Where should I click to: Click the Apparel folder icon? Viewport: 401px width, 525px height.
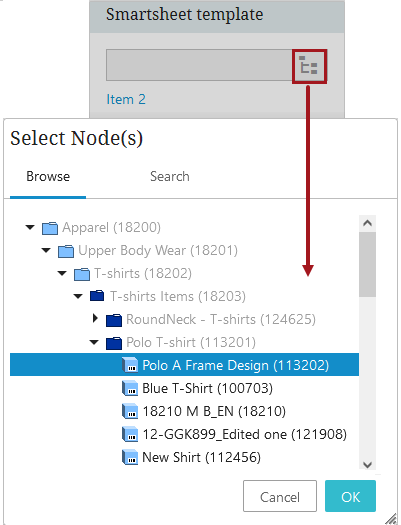click(x=50, y=228)
